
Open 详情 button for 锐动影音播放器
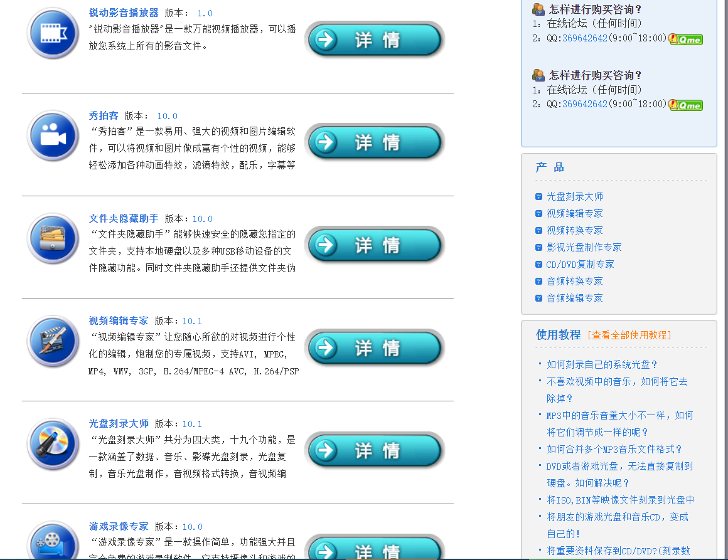tap(375, 40)
